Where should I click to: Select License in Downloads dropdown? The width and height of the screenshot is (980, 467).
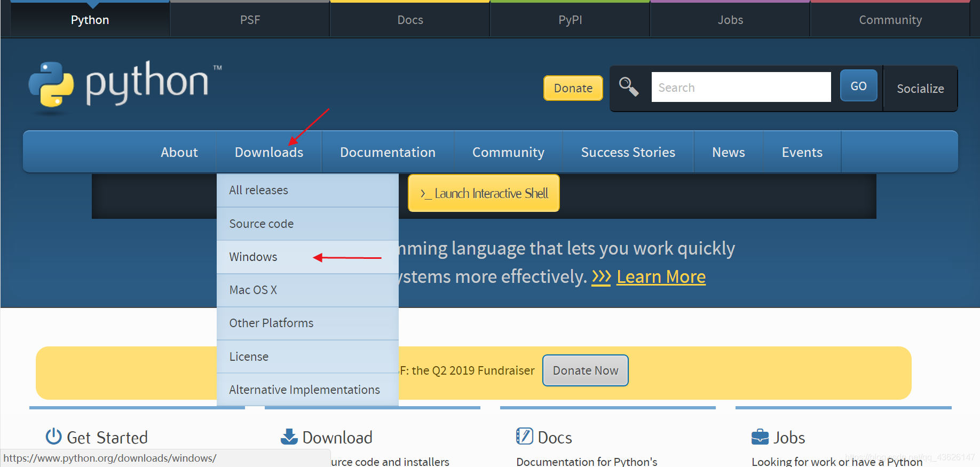[x=307, y=357]
